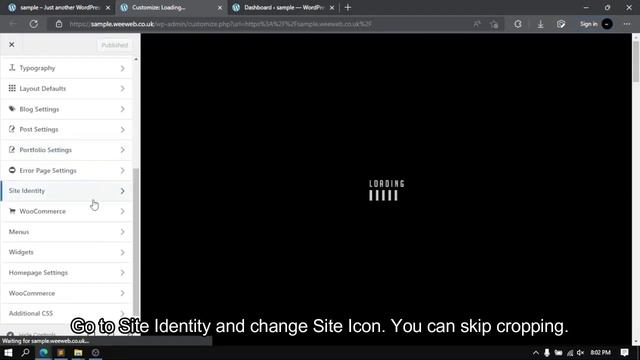The width and height of the screenshot is (640, 360).
Task: Open Windows taskbar search
Action: pos(25,352)
